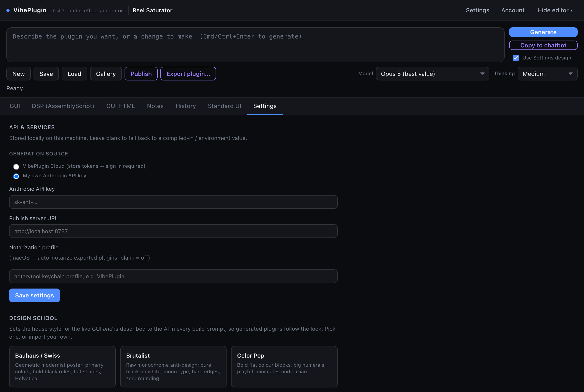This screenshot has width=584, height=392.
Task: Click the Save settings button
Action: [x=34, y=295]
